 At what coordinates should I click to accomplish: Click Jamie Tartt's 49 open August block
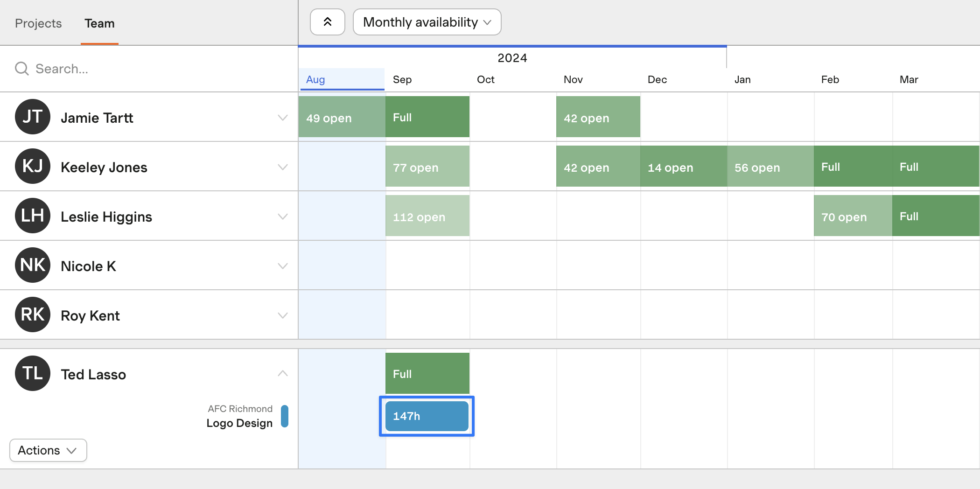[x=342, y=117]
